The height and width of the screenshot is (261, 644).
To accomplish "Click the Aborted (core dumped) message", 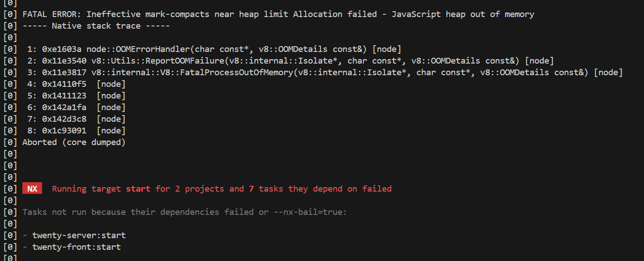I will point(74,142).
